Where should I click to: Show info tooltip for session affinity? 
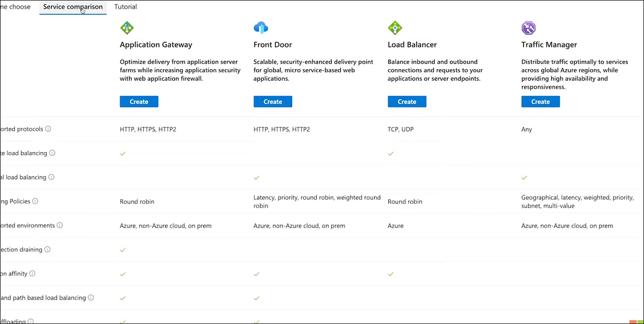tap(32, 274)
